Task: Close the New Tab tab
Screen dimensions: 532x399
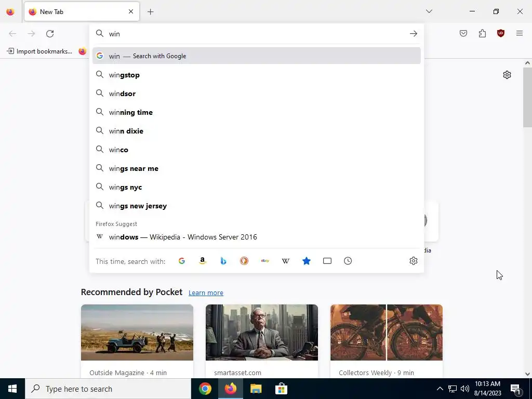Action: pos(131,11)
